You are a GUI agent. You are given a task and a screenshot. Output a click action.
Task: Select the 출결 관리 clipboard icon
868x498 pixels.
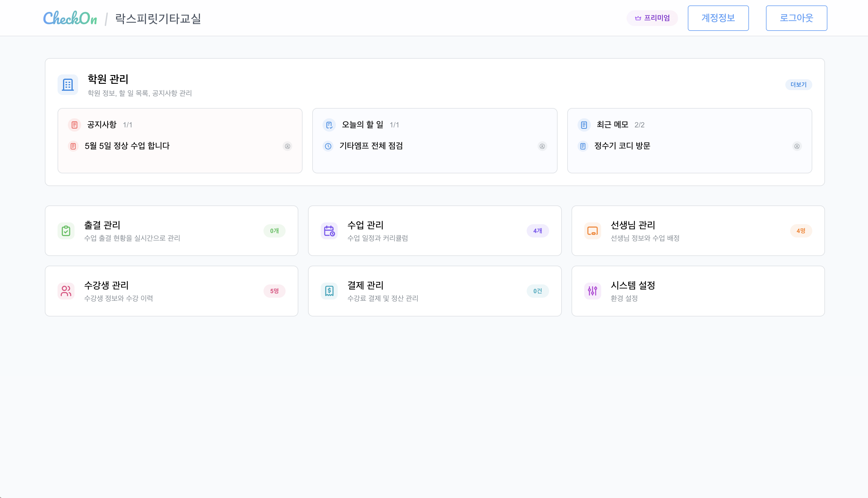tap(66, 231)
